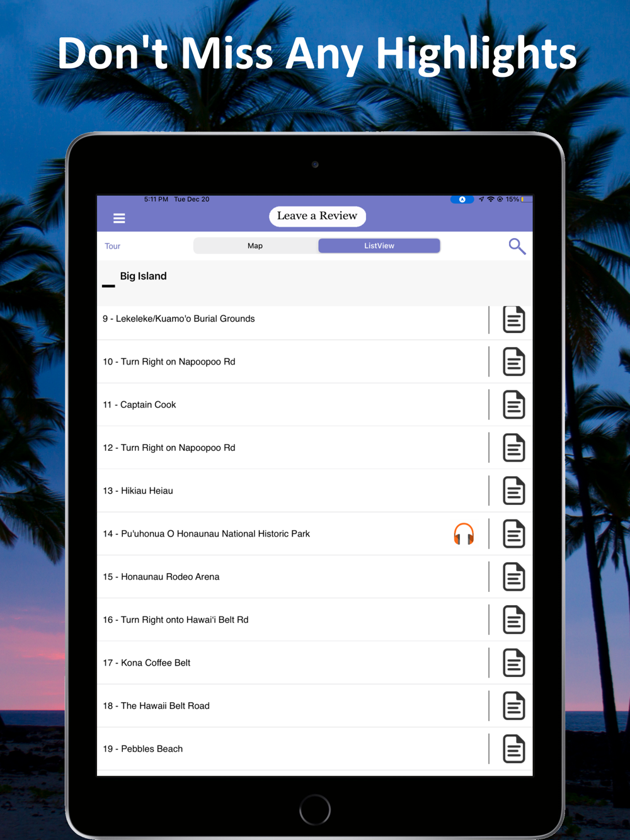Image resolution: width=630 pixels, height=840 pixels.
Task: Switch to the Map tab
Action: 255,246
